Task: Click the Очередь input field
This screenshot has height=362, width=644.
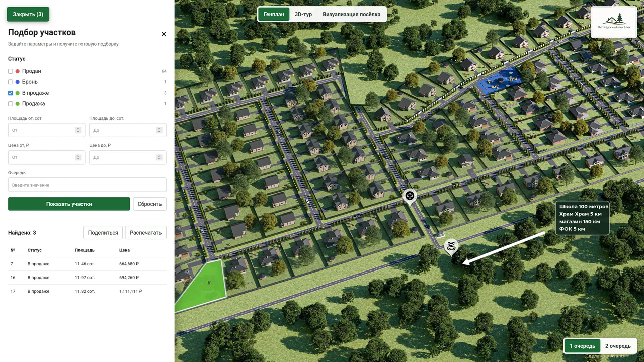Action: point(87,185)
